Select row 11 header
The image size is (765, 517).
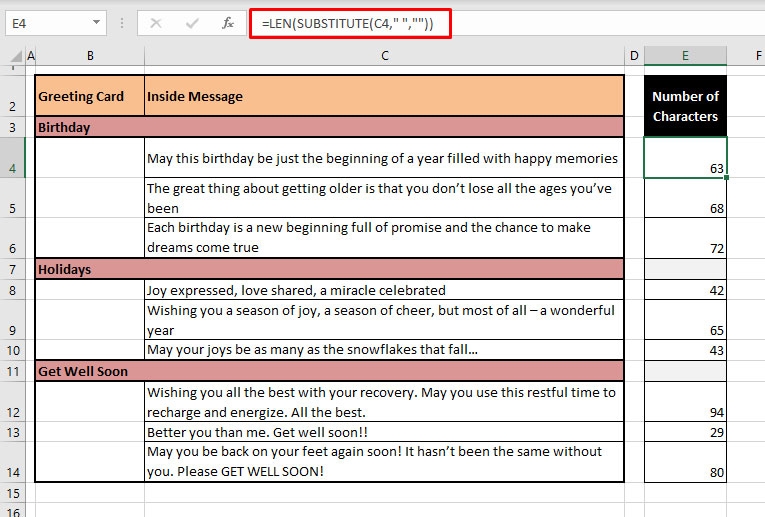(x=12, y=371)
